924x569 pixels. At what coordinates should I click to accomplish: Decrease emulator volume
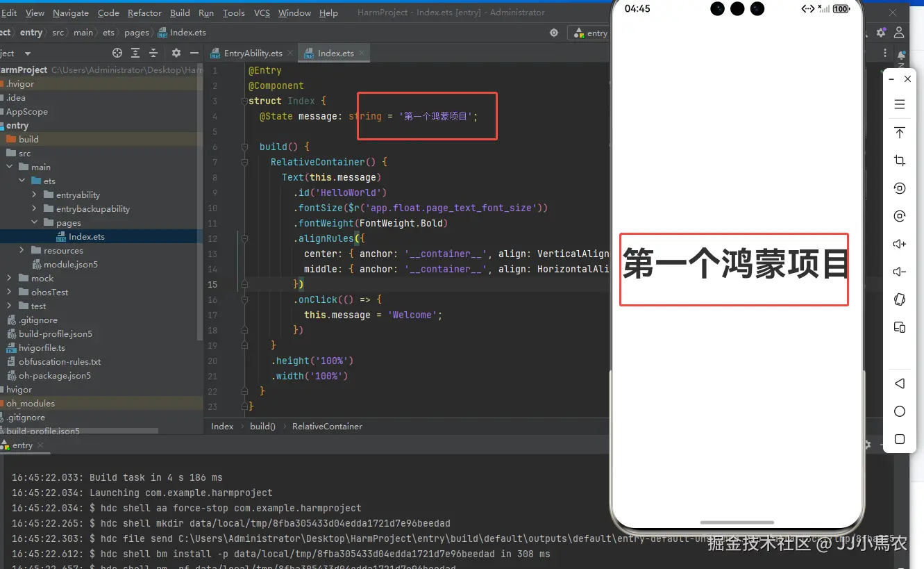click(900, 272)
